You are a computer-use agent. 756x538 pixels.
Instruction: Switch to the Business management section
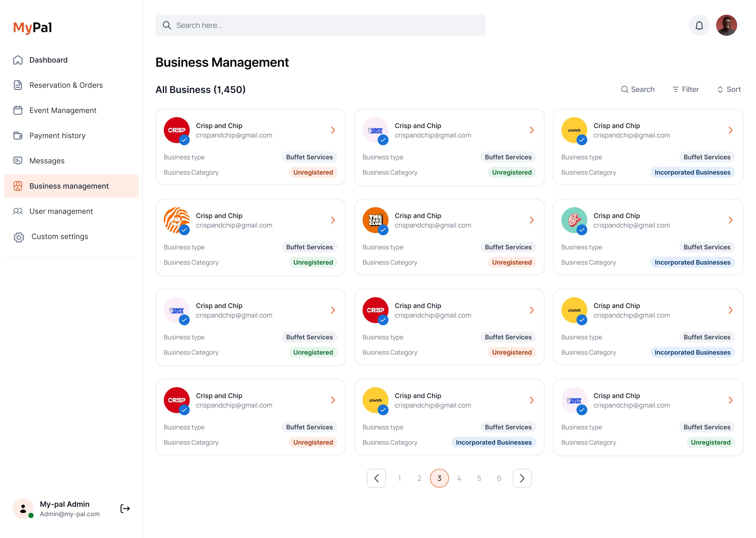(x=69, y=186)
